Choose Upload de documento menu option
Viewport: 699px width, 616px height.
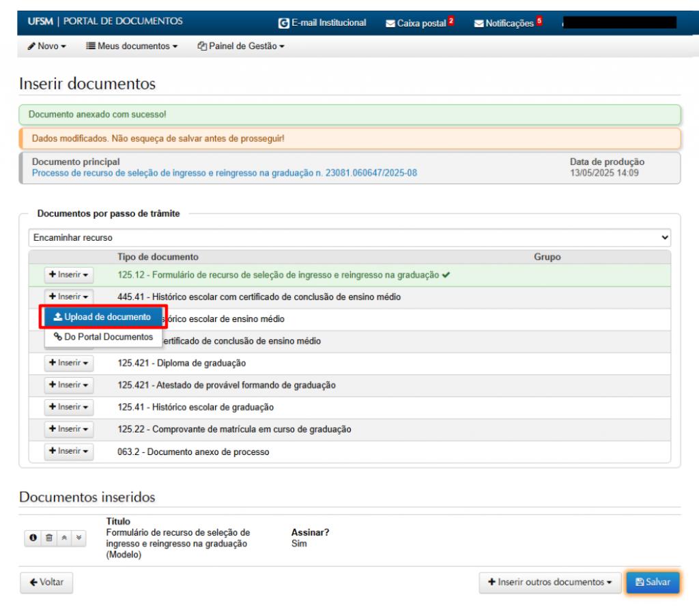[x=102, y=317]
